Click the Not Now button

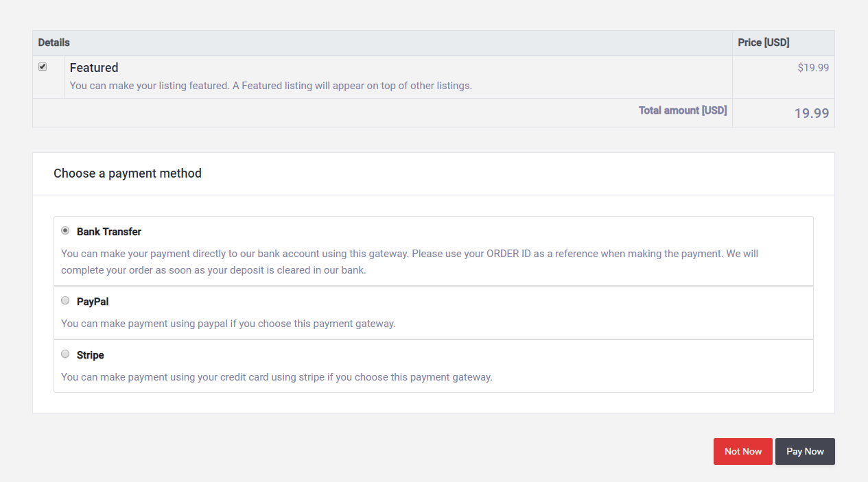[x=743, y=451]
